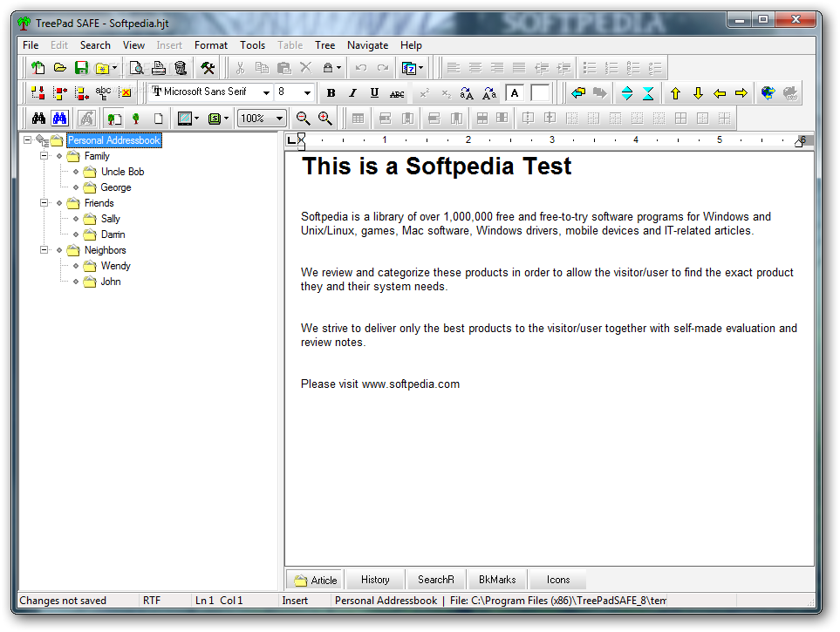
Task: Switch to the BkMarks tab
Action: [497, 580]
